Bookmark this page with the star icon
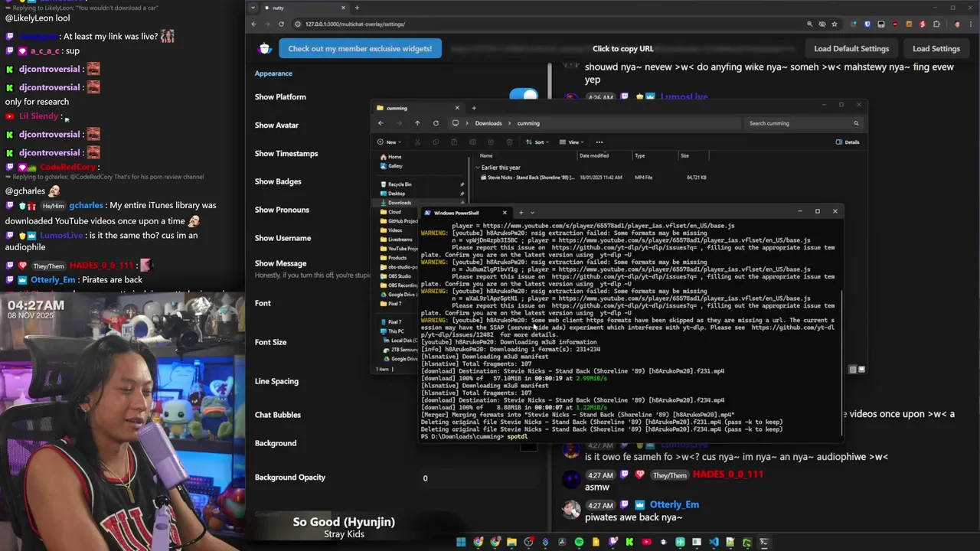980x551 pixels. click(835, 24)
